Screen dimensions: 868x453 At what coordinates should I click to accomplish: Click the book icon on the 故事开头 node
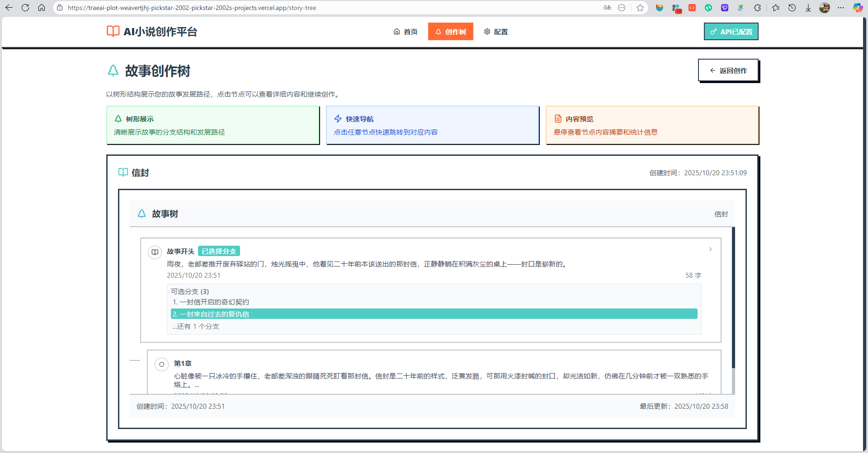pos(155,252)
